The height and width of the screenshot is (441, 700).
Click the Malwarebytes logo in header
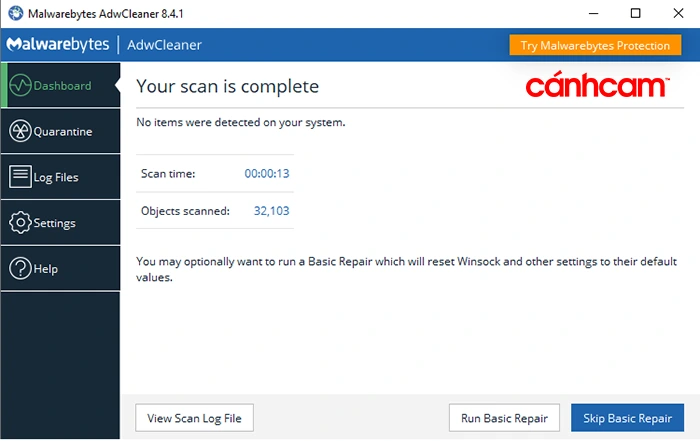pyautogui.click(x=58, y=44)
